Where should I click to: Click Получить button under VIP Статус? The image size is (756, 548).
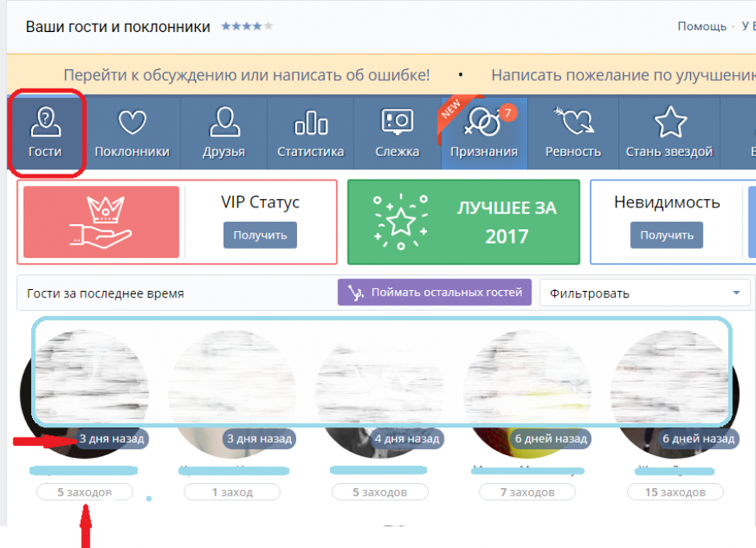(260, 235)
